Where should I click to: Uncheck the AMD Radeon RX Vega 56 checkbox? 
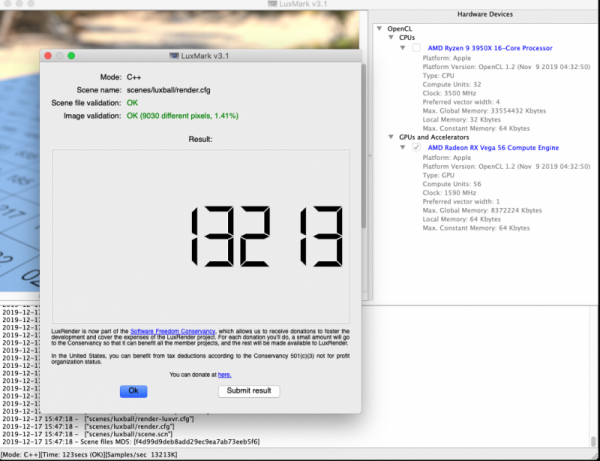pyautogui.click(x=416, y=147)
